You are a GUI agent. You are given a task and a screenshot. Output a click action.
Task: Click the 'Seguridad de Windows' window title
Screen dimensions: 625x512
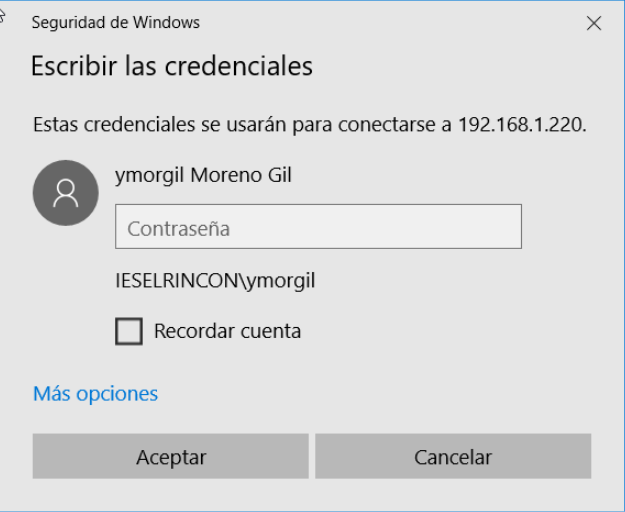pyautogui.click(x=116, y=22)
